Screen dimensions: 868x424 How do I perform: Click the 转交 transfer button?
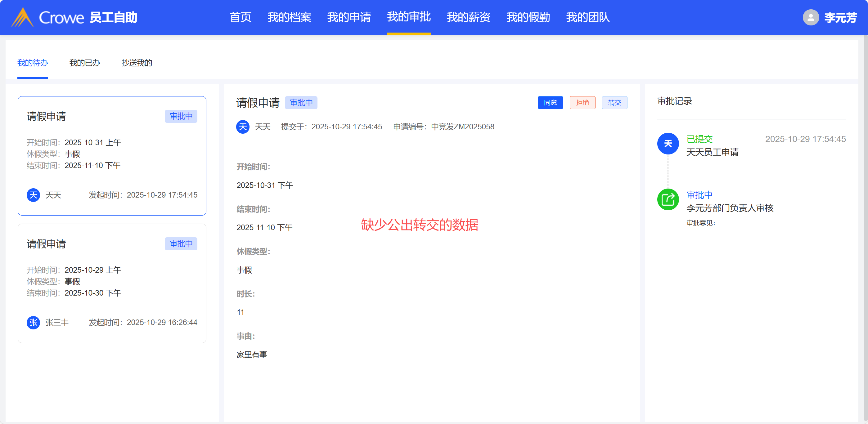[x=614, y=103]
